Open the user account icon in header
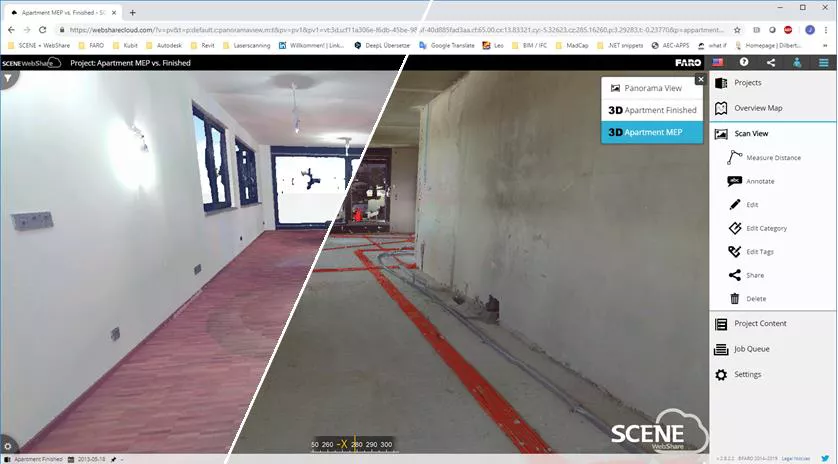838x464 pixels. click(797, 63)
